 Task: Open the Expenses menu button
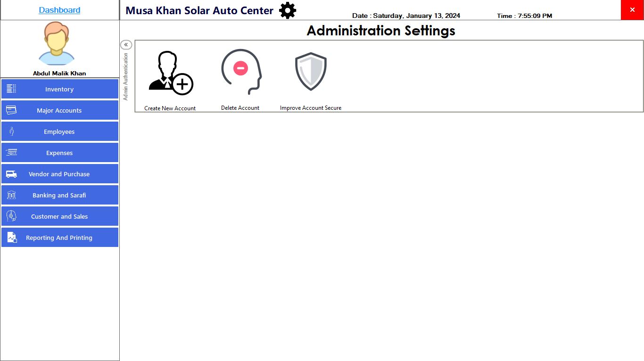point(59,153)
